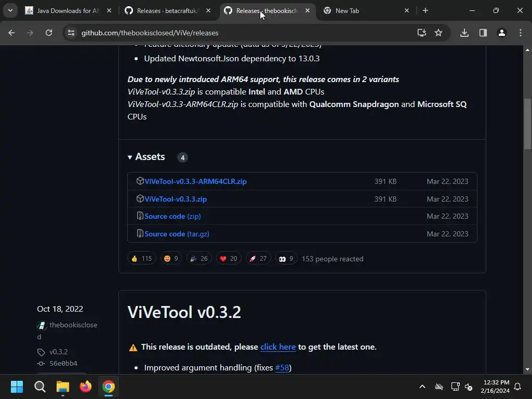Close the betacraftuk Releases tab
The image size is (532, 399).
click(208, 10)
